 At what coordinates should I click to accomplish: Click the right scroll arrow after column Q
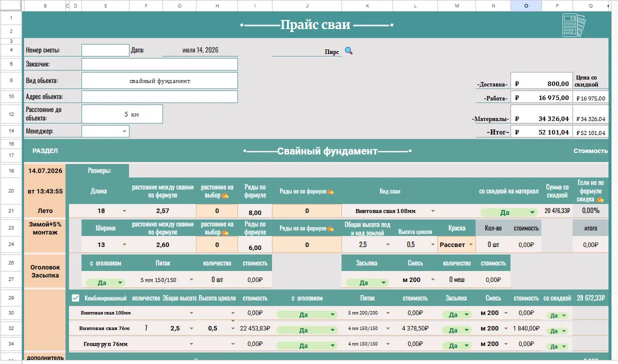608,6
